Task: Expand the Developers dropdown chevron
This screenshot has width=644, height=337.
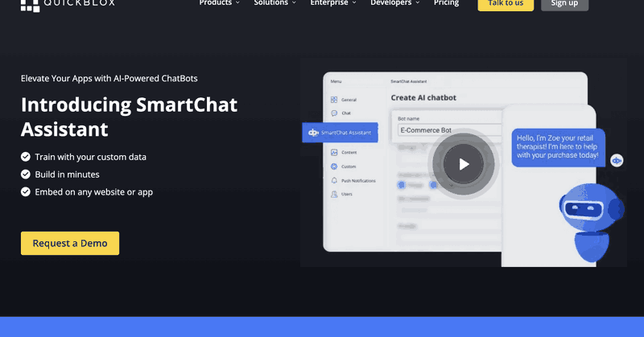Action: pyautogui.click(x=418, y=3)
